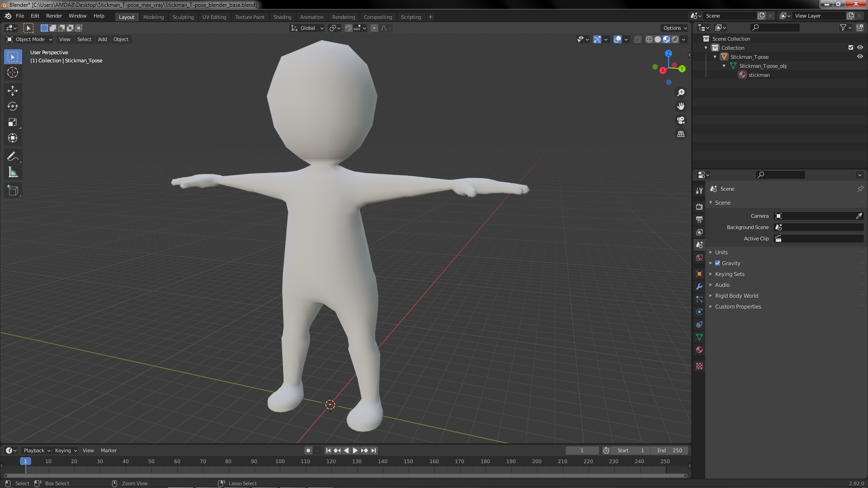The height and width of the screenshot is (488, 868).
Task: Activate the Transform tool
Action: click(13, 138)
